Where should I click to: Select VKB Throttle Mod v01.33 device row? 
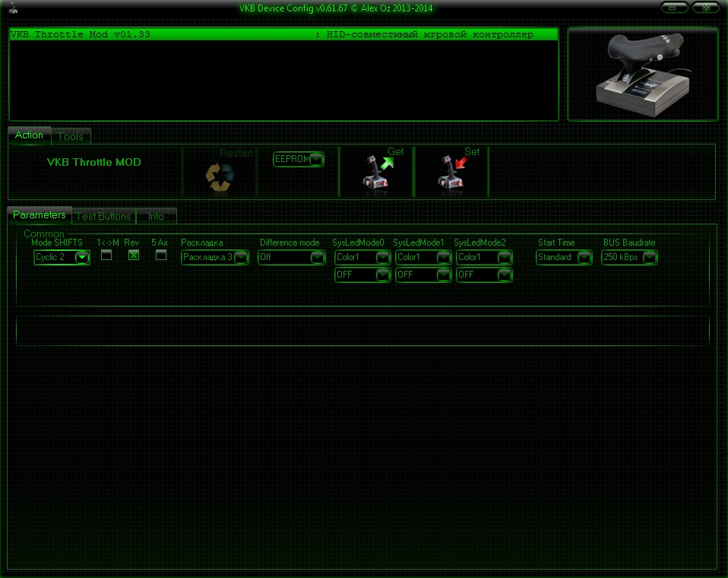click(283, 34)
